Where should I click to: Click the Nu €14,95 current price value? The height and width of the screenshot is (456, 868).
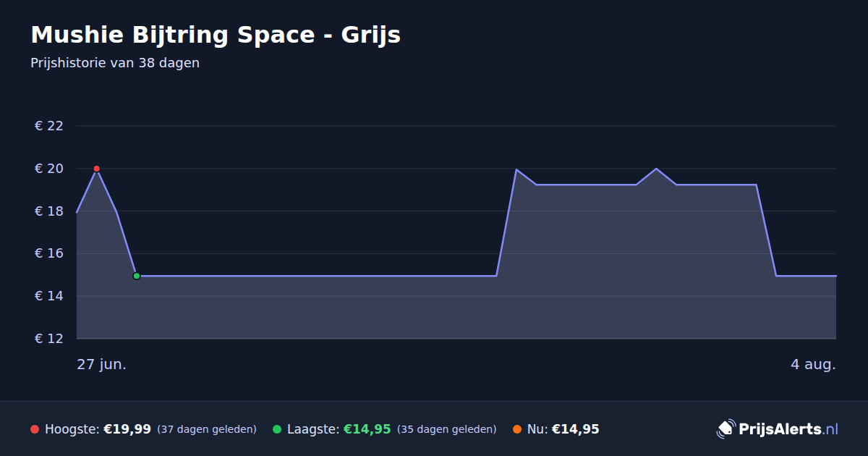(576, 429)
